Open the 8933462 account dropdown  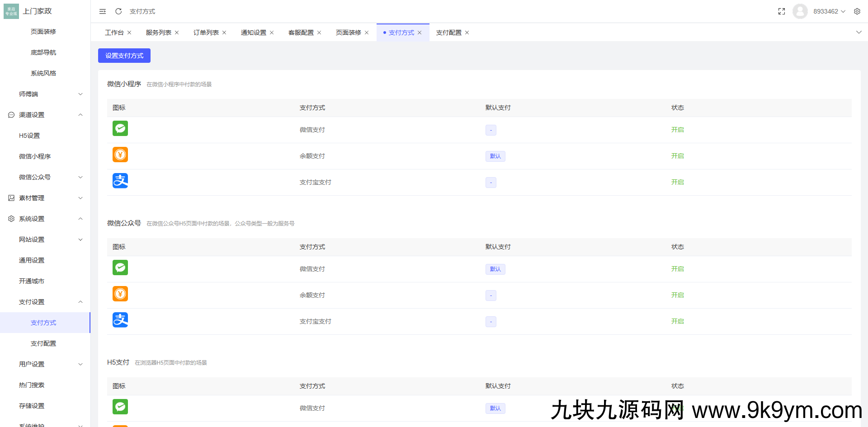[x=826, y=11]
